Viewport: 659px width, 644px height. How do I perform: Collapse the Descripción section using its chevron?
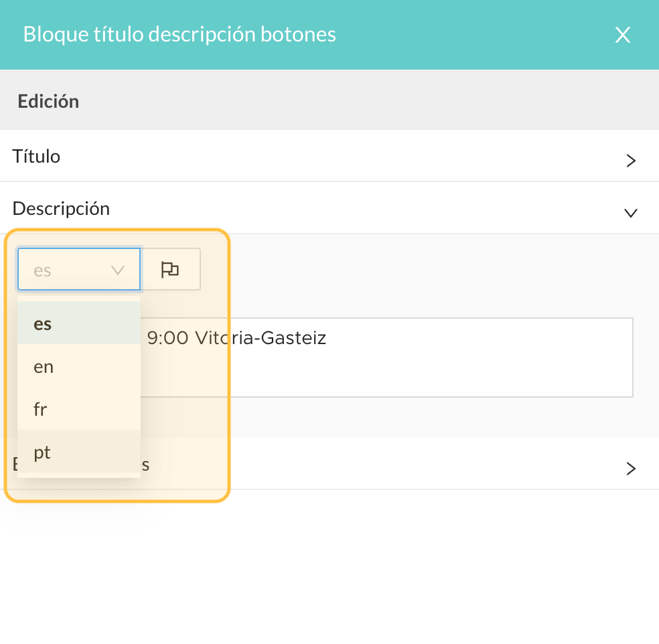(630, 213)
